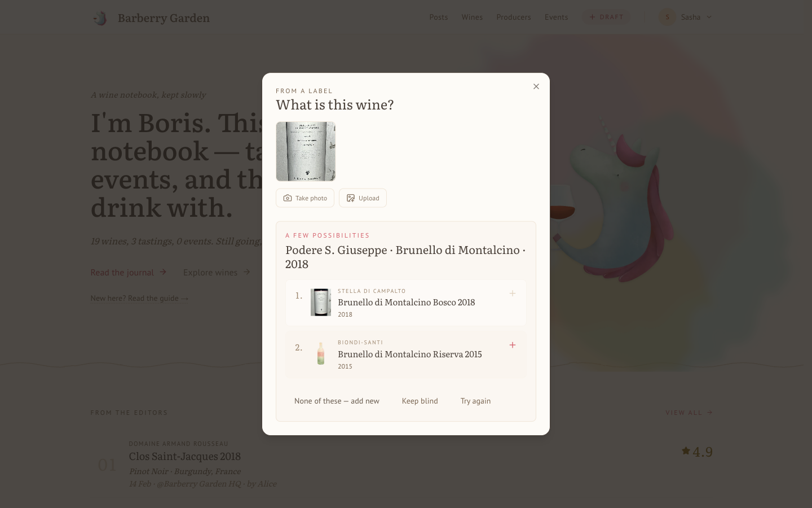Click Read the journal link

[x=129, y=272]
